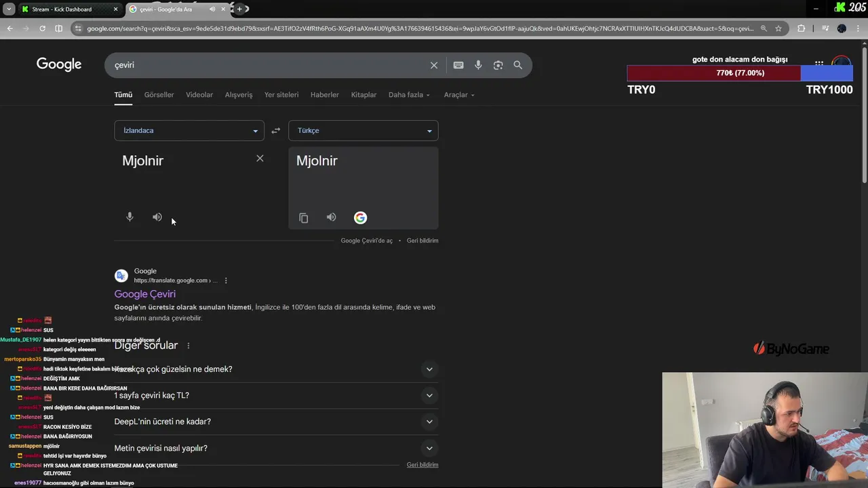Switch to Haberler results
The height and width of the screenshot is (488, 868).
tap(325, 95)
